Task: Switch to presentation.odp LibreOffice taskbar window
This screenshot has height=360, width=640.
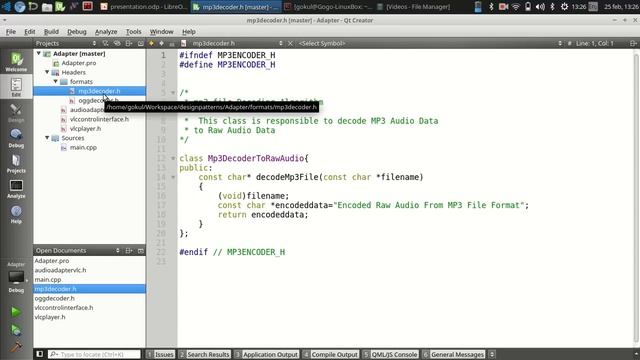Action: [x=144, y=7]
